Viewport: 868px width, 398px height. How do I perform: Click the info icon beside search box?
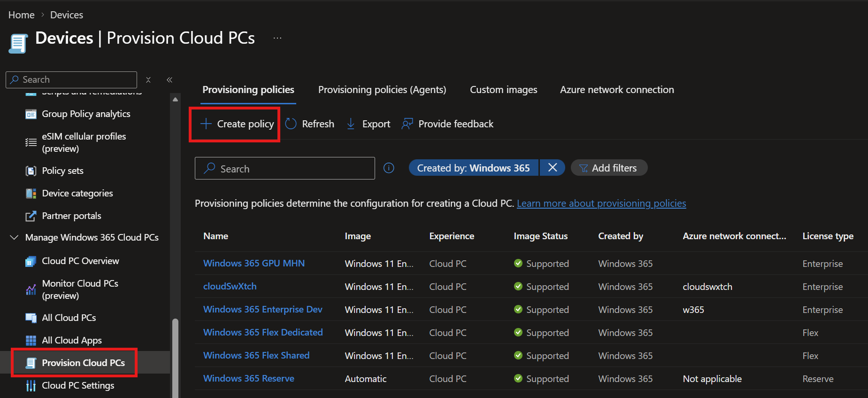tap(389, 168)
